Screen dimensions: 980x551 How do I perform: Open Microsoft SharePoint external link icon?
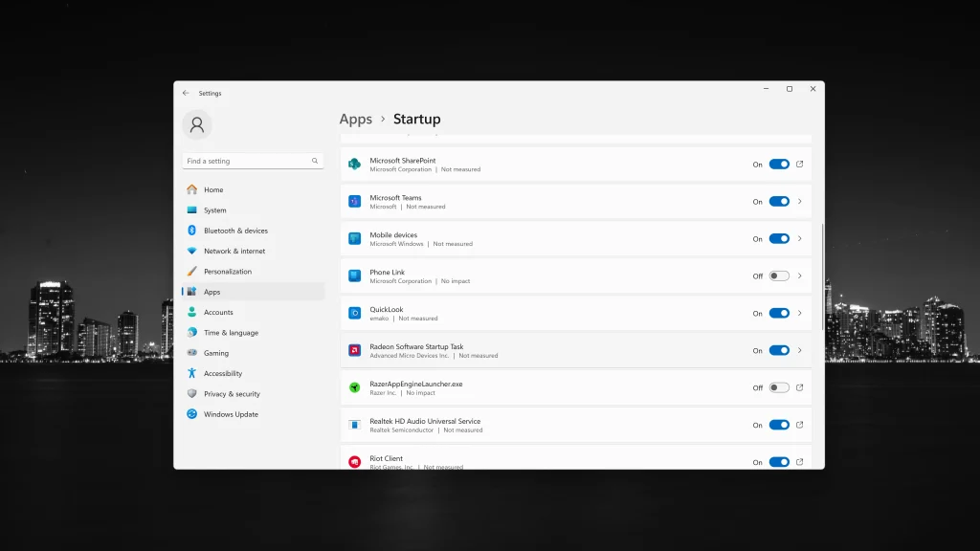tap(799, 165)
